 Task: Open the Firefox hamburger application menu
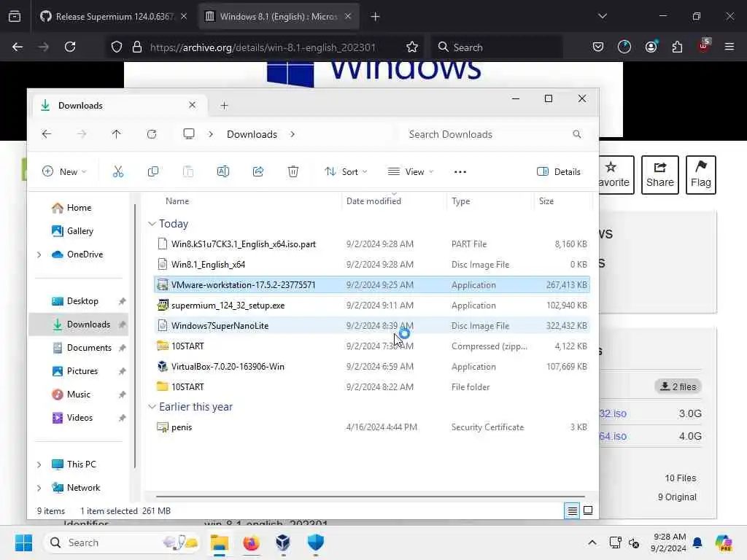tap(729, 47)
